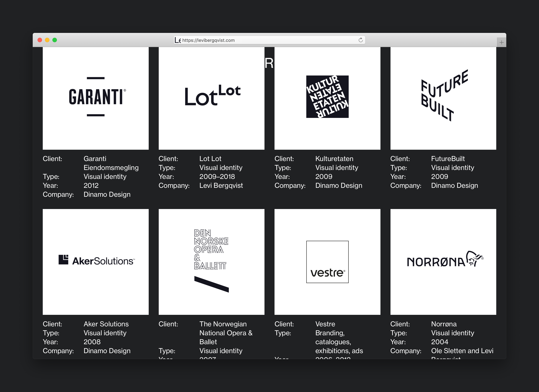
Task: Click the 'FutureBuilt' client name text
Action: (448, 159)
